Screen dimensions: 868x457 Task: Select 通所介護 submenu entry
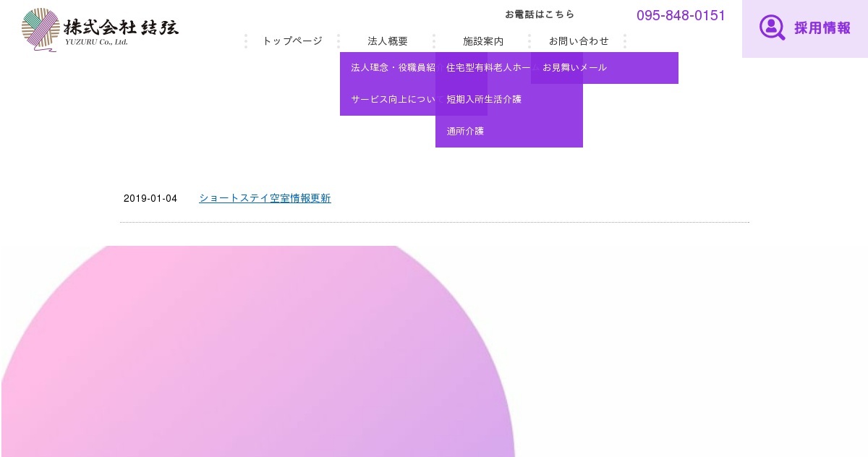(509, 132)
